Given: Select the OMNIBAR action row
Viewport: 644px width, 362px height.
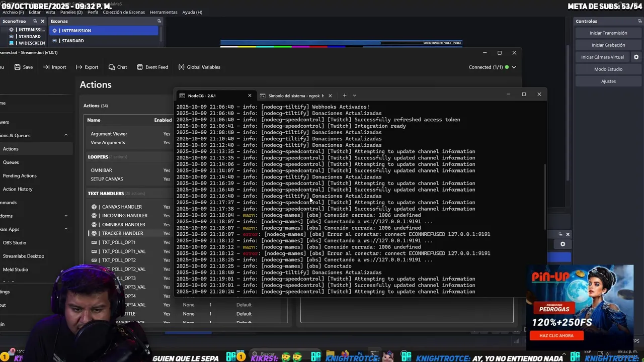Looking at the screenshot, I should (x=129, y=170).
